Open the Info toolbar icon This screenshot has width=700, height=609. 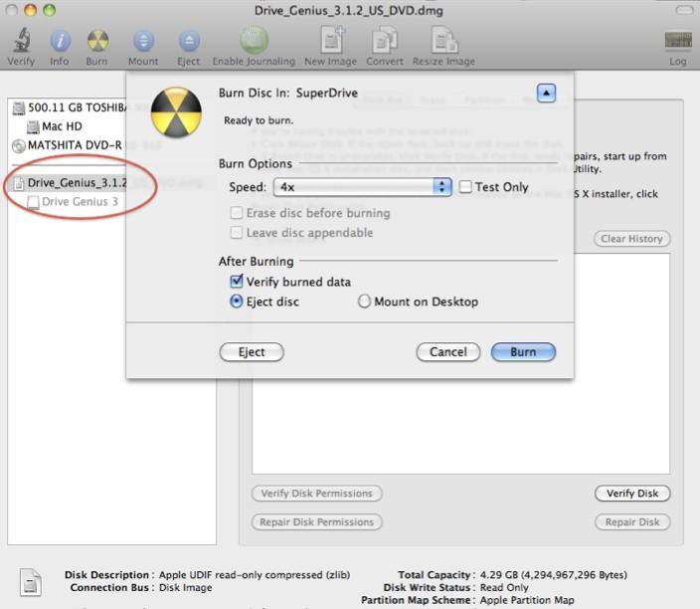point(60,41)
